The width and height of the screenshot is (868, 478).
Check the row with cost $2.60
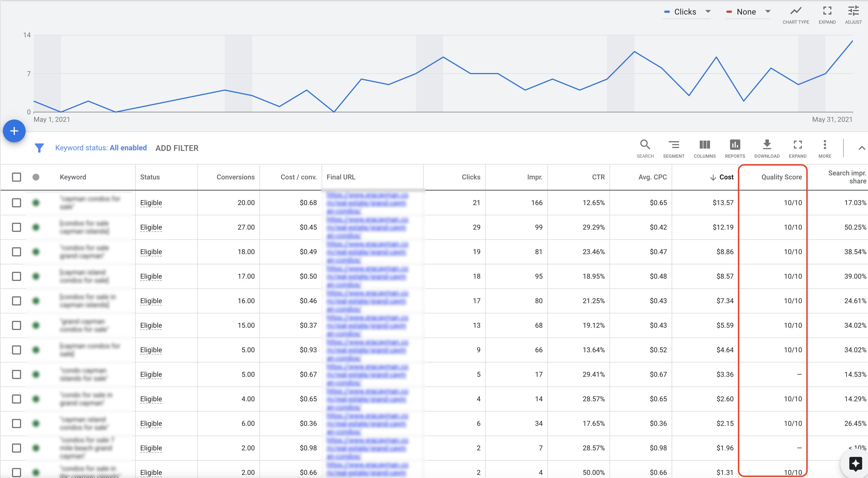coord(17,399)
